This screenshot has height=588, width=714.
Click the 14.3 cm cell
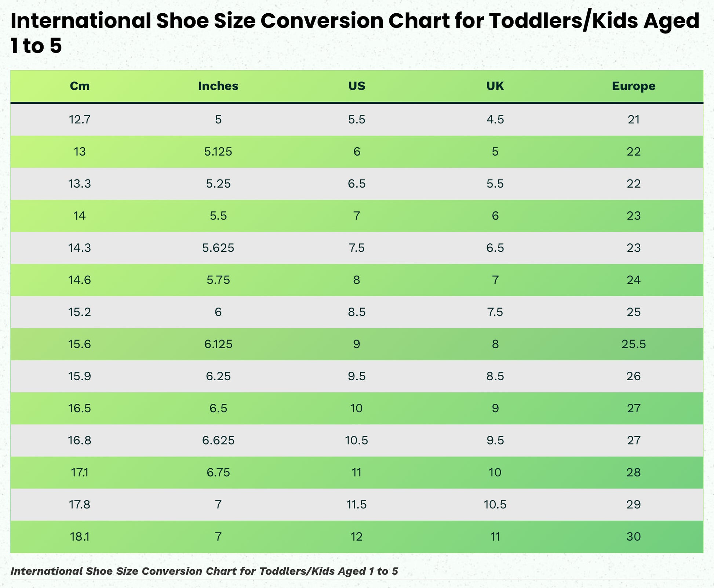(x=80, y=248)
